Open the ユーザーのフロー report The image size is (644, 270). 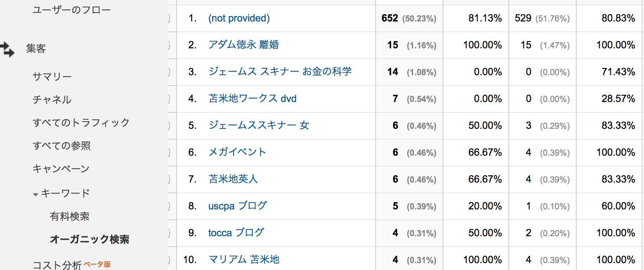pyautogui.click(x=72, y=10)
